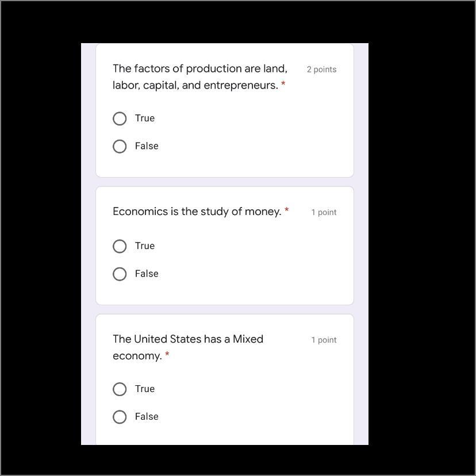Click red required asterisk after 'entrepreneurs.'
This screenshot has width=476, height=476.
coord(283,83)
